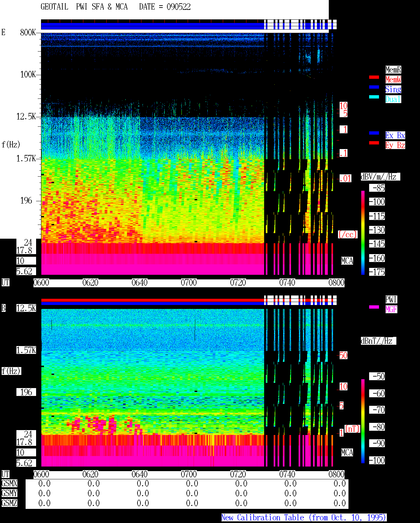Click the E panel mode status bar
Screen dimensions: 420x523
[x=189, y=26]
